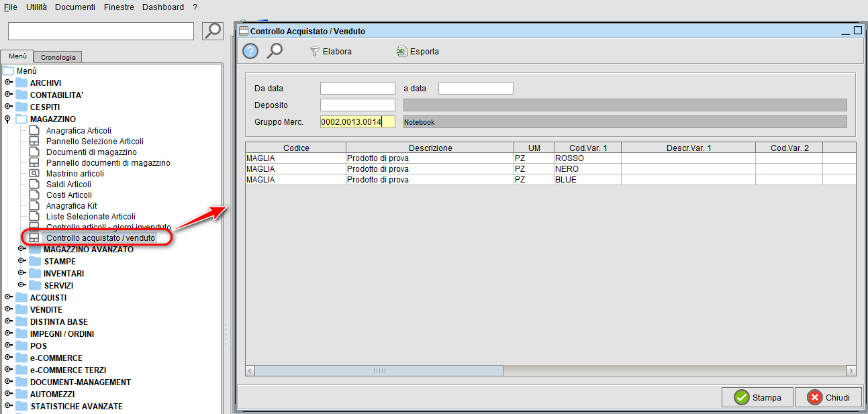868x414 pixels.
Task: Click the magnifier icon in the Controllo toolbar
Action: [x=274, y=51]
